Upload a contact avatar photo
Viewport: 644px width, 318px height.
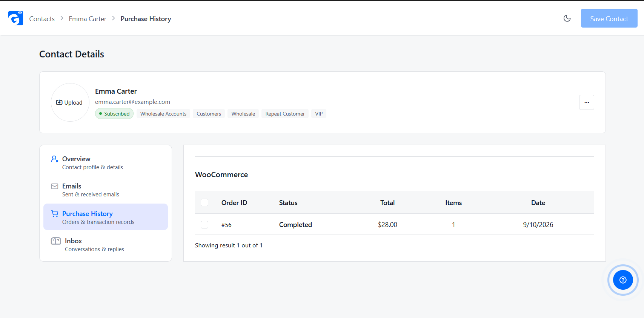click(x=70, y=102)
